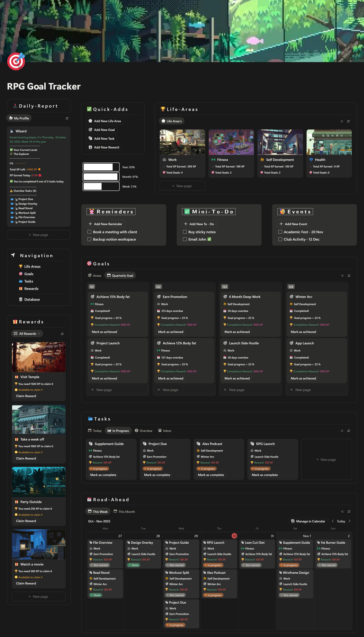The width and height of the screenshot is (364, 637).
Task: Click the Year 83% progress bar
Action: (x=101, y=167)
